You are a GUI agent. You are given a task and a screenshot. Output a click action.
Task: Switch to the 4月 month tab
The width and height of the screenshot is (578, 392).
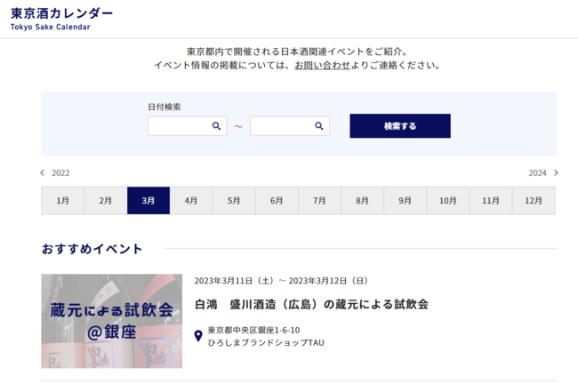click(x=191, y=201)
